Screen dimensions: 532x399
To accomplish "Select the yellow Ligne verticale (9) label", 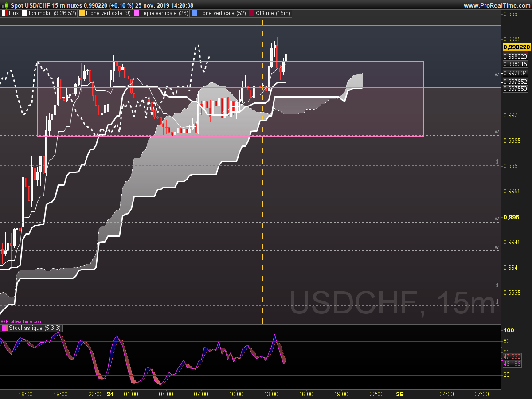I will pyautogui.click(x=109, y=13).
